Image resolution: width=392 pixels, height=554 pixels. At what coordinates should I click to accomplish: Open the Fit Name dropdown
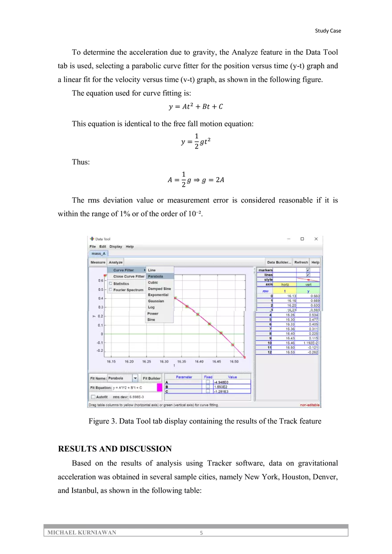136,378
